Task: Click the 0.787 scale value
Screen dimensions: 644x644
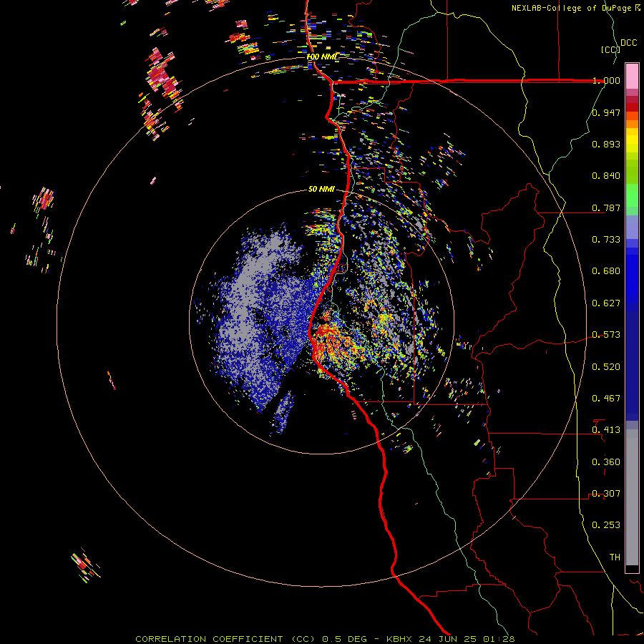Action: pos(606,208)
